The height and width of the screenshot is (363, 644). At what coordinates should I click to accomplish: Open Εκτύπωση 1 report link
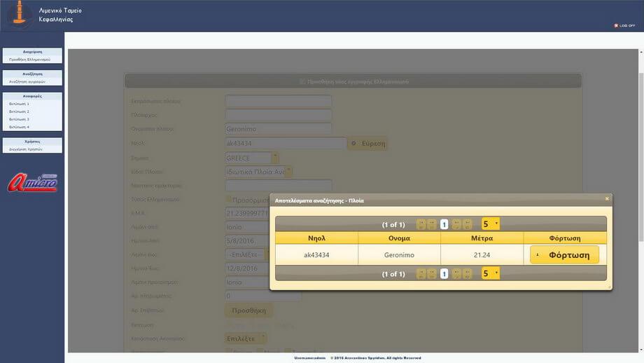pyautogui.click(x=19, y=104)
